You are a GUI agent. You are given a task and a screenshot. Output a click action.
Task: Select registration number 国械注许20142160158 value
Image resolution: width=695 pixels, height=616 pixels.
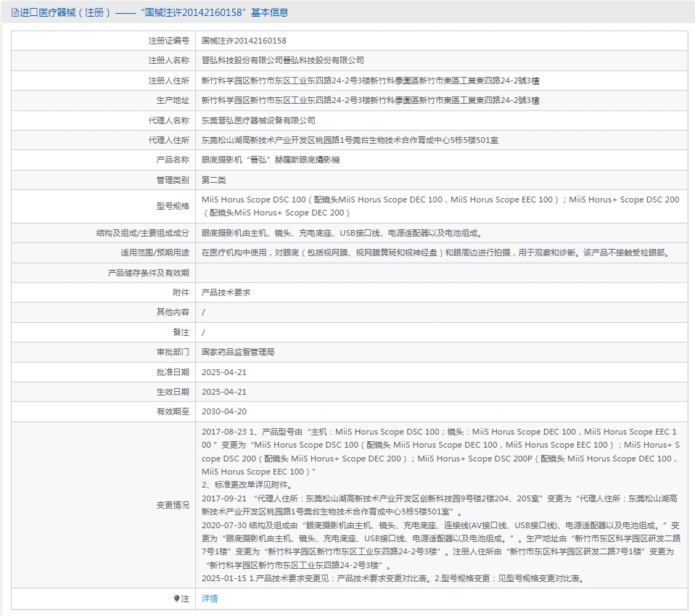[x=244, y=41]
